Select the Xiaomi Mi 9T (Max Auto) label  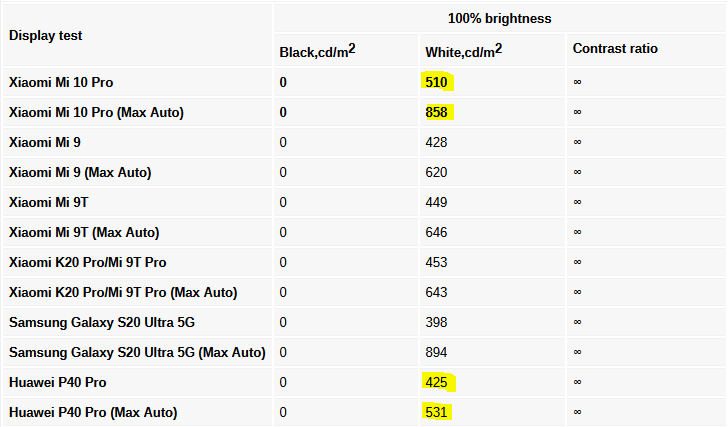tap(84, 232)
